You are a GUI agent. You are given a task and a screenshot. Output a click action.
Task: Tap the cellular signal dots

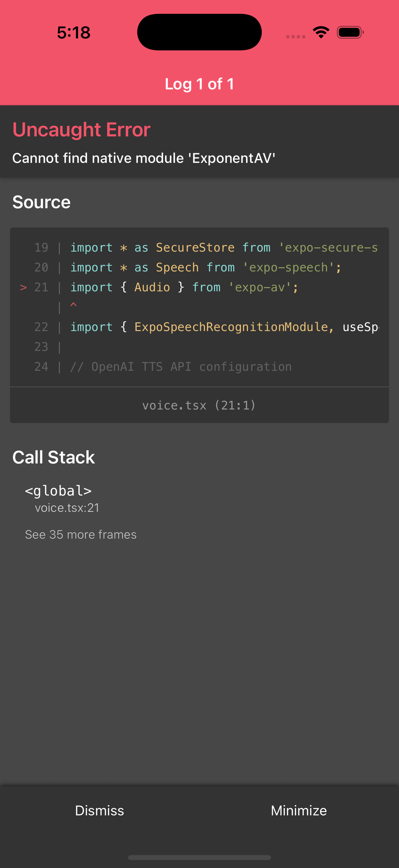295,36
